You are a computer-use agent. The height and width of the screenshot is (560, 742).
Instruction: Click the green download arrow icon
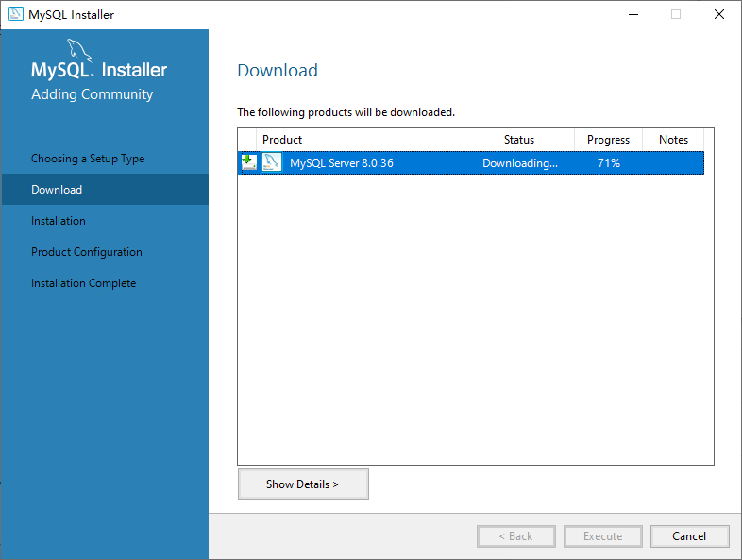pyautogui.click(x=249, y=162)
